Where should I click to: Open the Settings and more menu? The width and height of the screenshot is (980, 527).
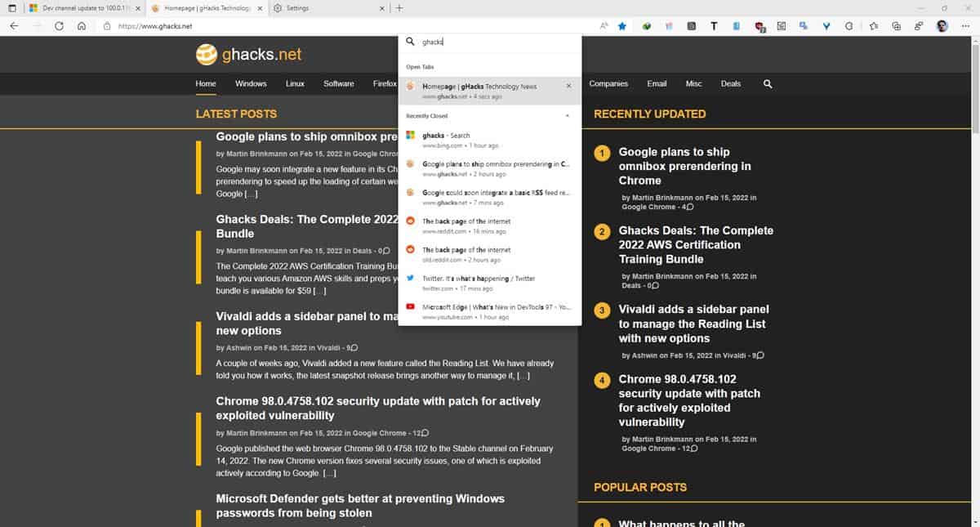coord(964,25)
